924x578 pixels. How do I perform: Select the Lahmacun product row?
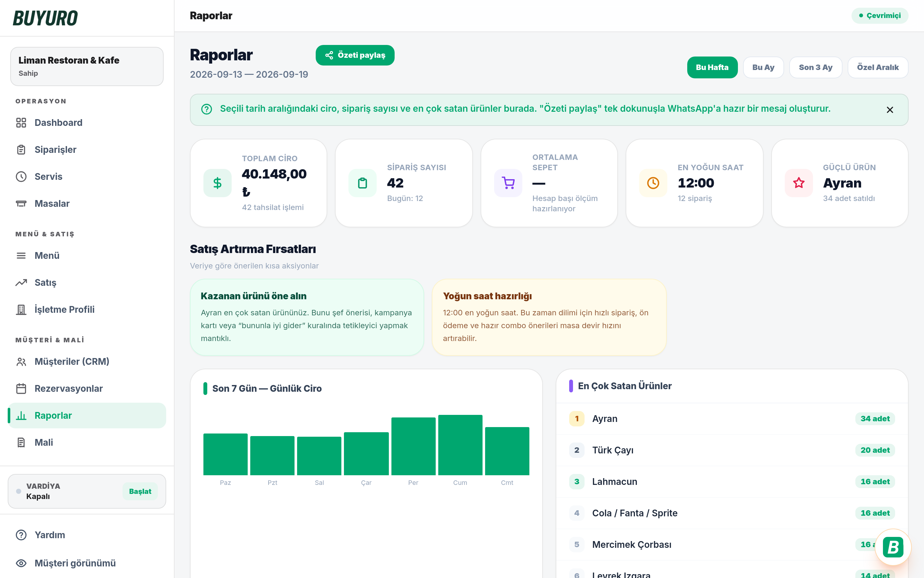pos(732,482)
